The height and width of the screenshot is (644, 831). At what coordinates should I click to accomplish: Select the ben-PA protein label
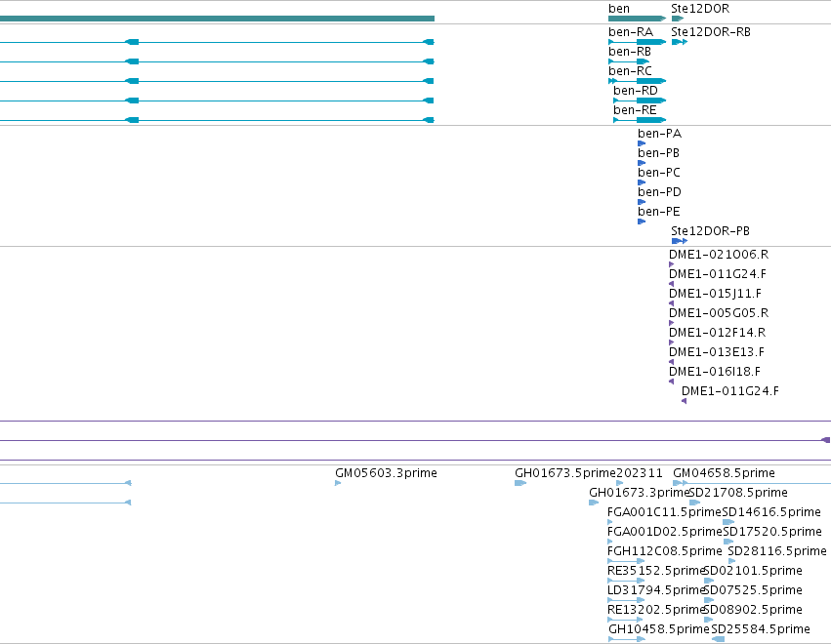coord(660,134)
